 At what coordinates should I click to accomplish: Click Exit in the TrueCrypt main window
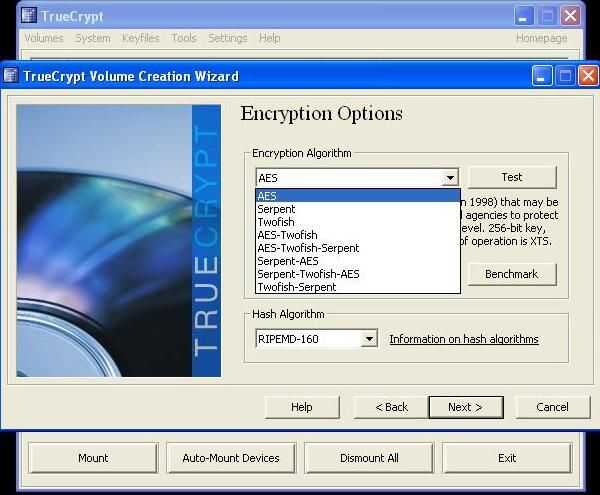click(x=507, y=458)
